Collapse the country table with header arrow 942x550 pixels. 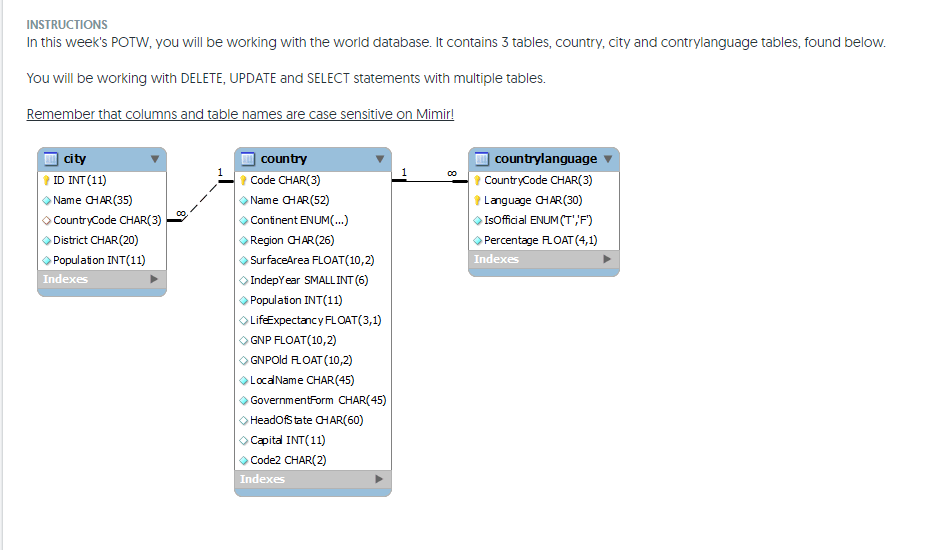pos(380,159)
